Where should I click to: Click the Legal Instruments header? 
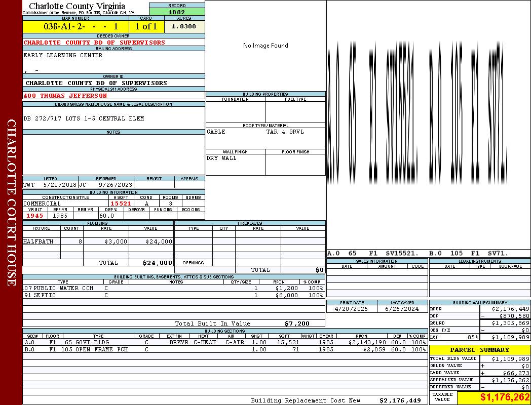tap(480, 261)
